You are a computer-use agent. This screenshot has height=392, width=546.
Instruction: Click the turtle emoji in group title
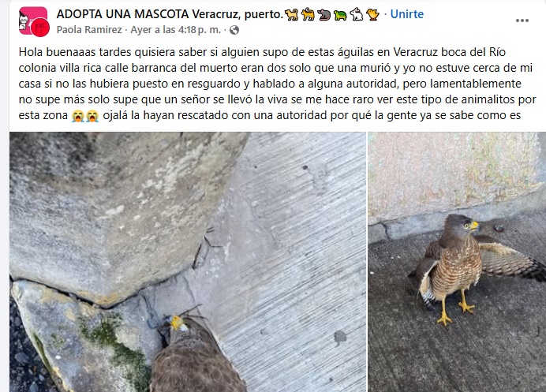pos(340,15)
